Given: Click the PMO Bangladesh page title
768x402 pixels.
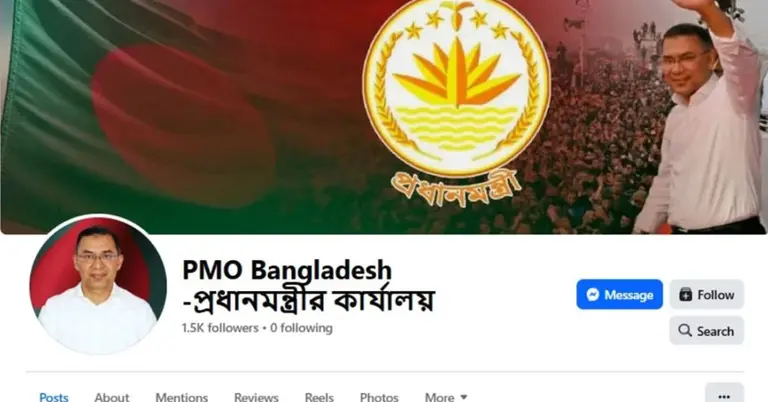Looking at the screenshot, I should (308, 285).
